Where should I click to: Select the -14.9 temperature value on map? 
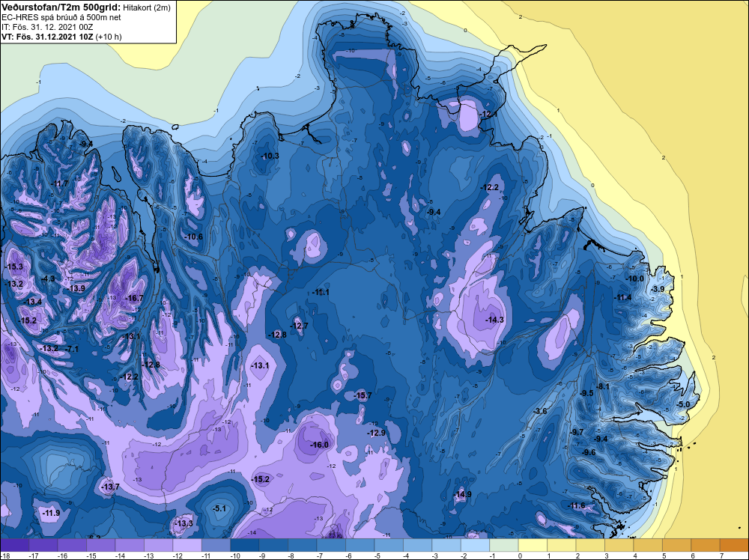click(462, 494)
